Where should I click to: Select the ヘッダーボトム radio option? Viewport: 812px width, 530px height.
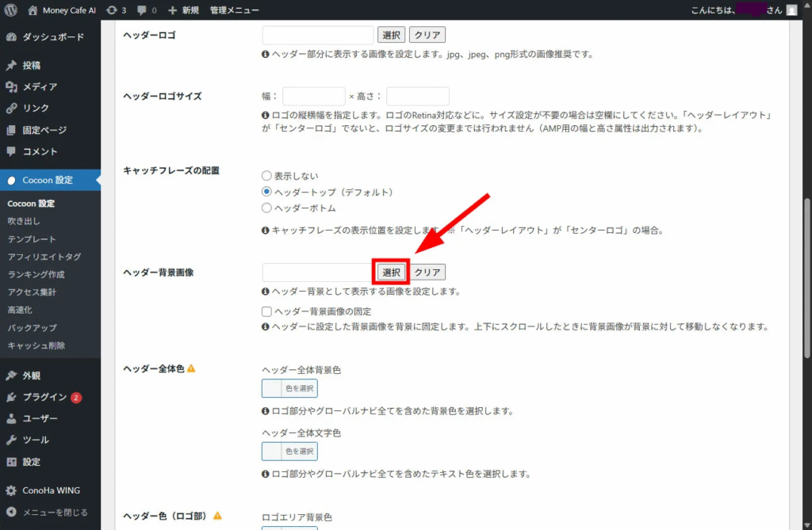pyautogui.click(x=266, y=208)
